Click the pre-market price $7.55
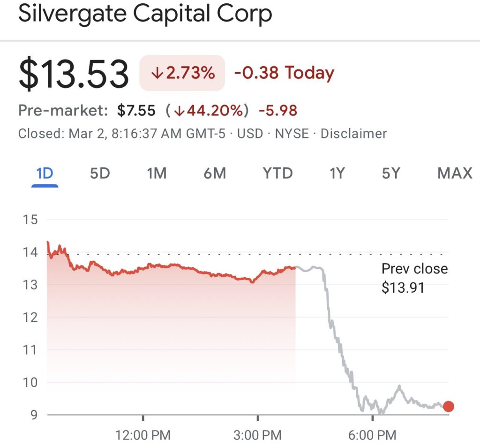This screenshot has height=448, width=480. coord(136,111)
